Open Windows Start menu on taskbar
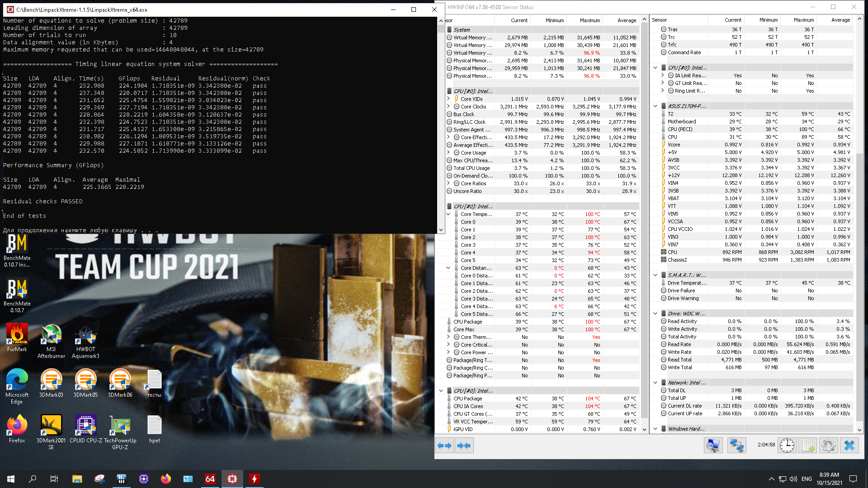Image resolution: width=868 pixels, height=488 pixels. [11, 479]
